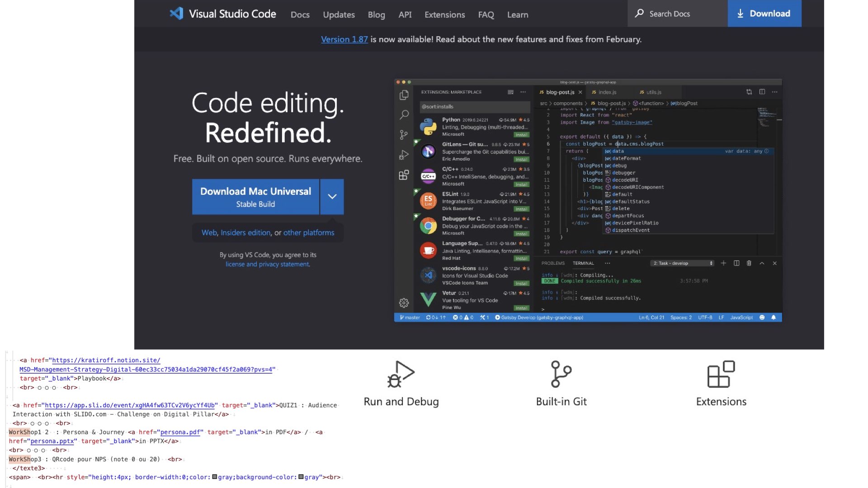Click the Language Support Red Hat icon
The height and width of the screenshot is (488, 868).
[x=428, y=250]
